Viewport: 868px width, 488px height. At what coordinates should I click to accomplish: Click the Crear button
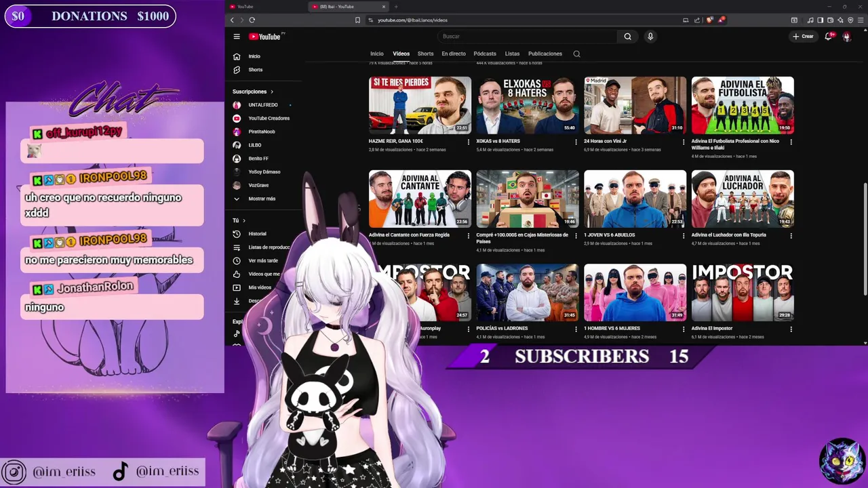click(803, 37)
